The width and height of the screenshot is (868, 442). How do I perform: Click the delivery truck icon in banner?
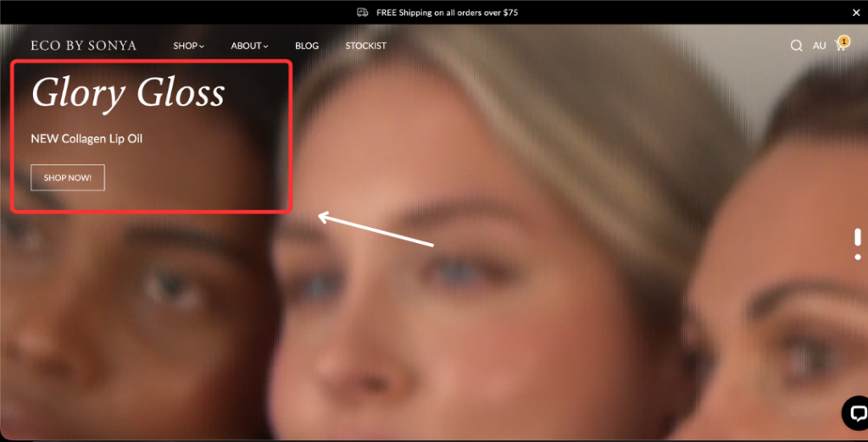pos(363,12)
